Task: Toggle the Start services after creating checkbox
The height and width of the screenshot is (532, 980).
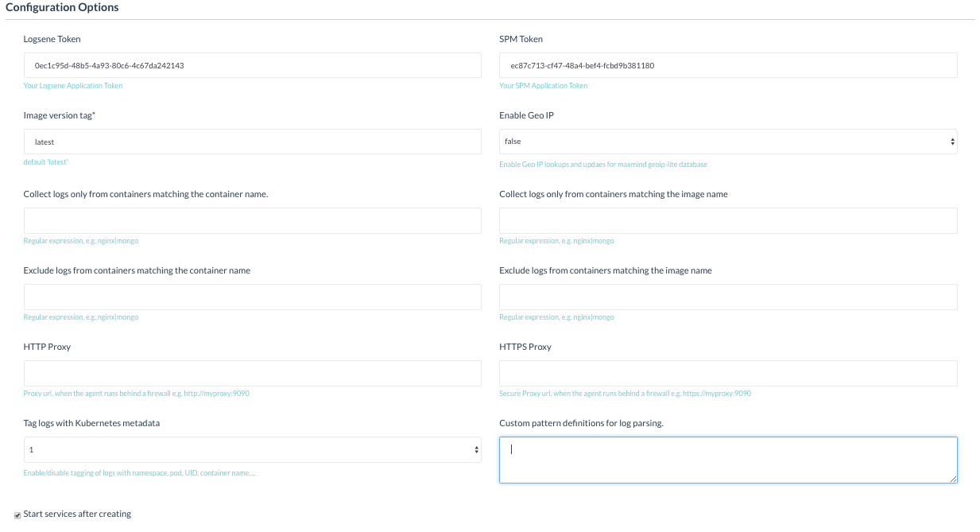Action: coord(17,515)
